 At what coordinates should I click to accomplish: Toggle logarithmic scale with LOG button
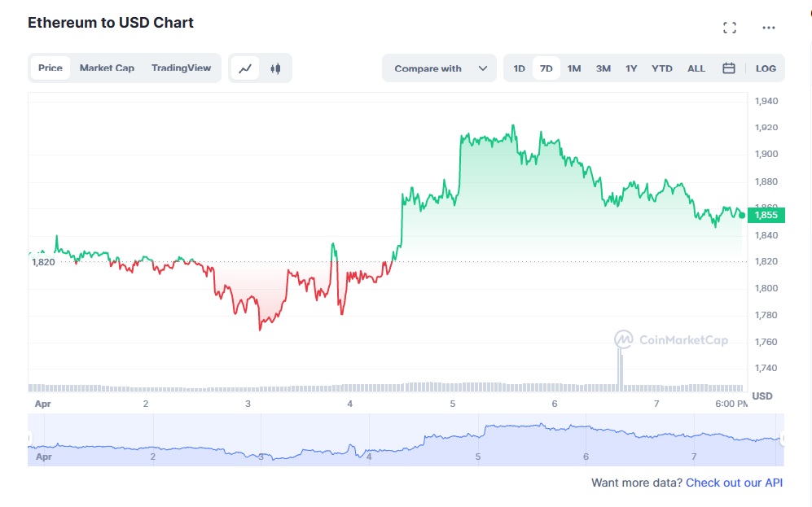(x=766, y=68)
